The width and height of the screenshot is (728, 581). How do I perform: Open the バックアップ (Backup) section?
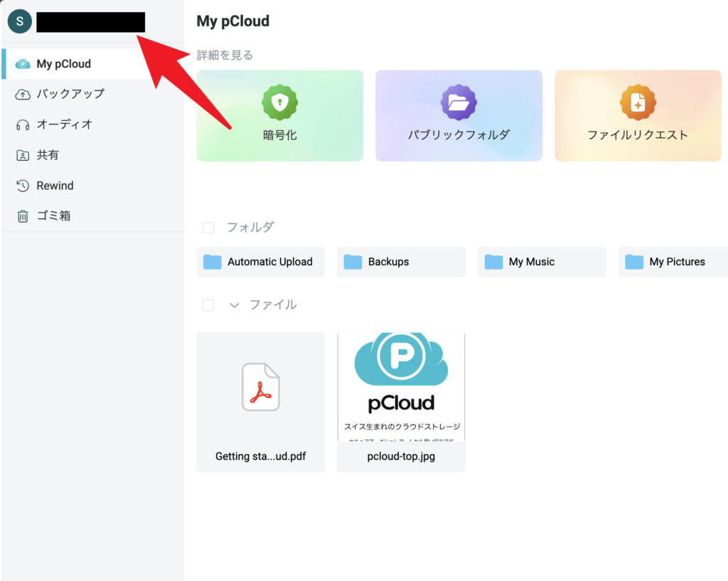pyautogui.click(x=65, y=93)
